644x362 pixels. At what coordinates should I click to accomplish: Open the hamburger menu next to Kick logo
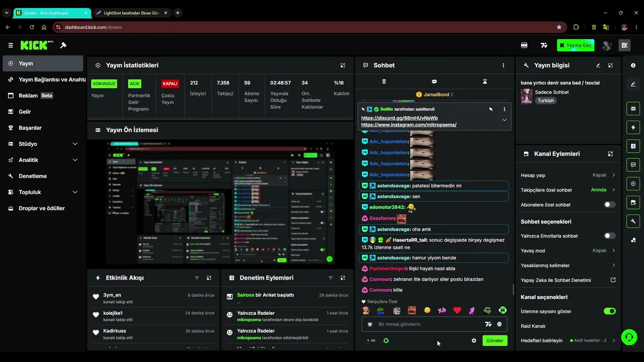click(x=11, y=45)
